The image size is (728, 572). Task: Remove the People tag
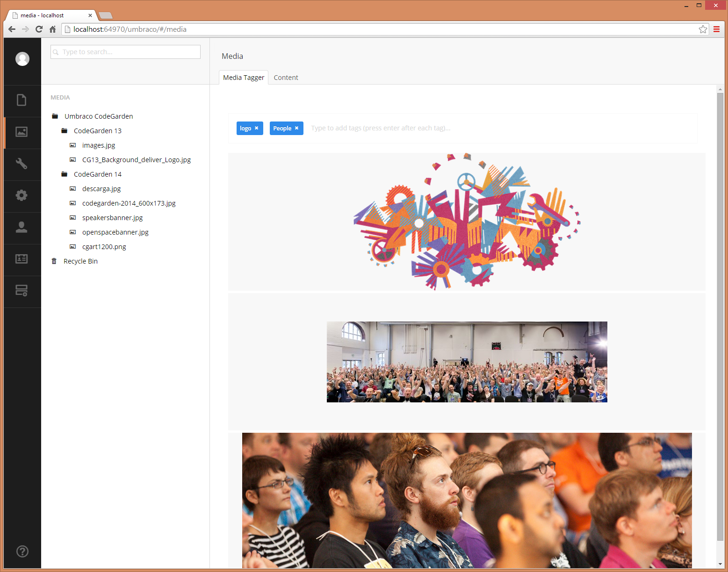click(x=296, y=128)
